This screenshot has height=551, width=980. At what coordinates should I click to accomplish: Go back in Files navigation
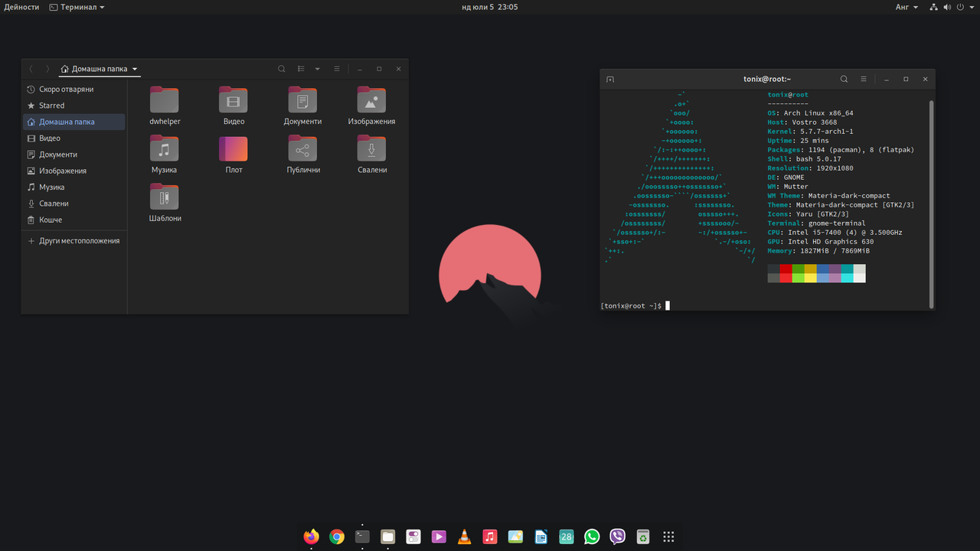31,69
